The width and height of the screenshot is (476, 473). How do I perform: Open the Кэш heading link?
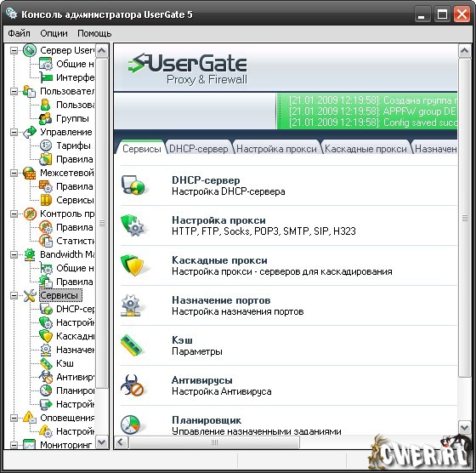pyautogui.click(x=182, y=340)
